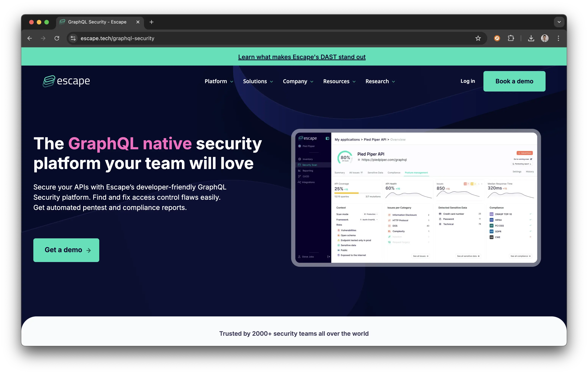Click the OWASP TOP-10 compliance icon
Screen dimensions: 588x374
point(491,214)
